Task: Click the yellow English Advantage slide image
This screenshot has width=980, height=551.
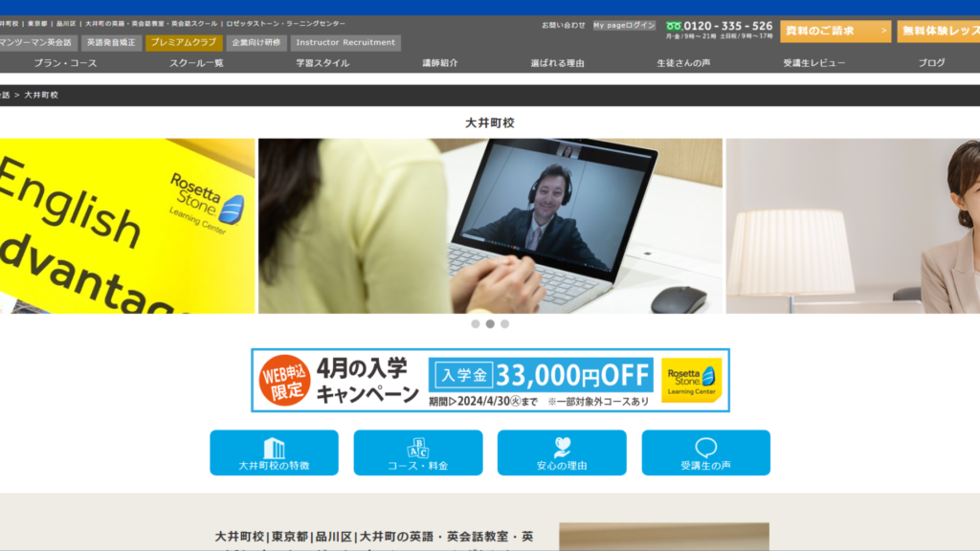Action: click(127, 226)
